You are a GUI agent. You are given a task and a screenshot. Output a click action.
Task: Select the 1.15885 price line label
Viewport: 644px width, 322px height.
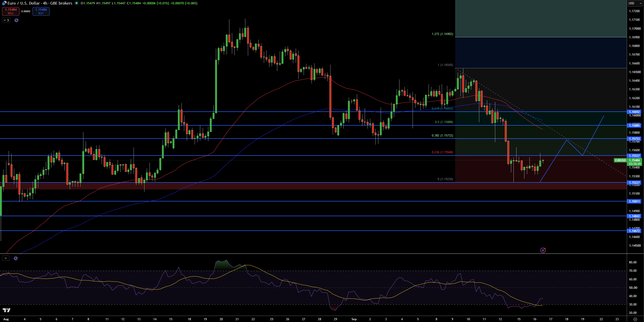point(634,125)
